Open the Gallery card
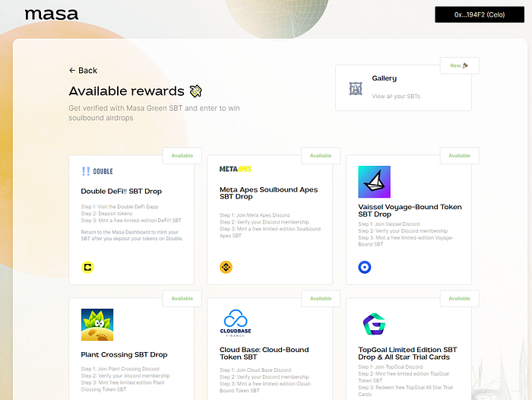532x400 pixels. click(x=403, y=88)
